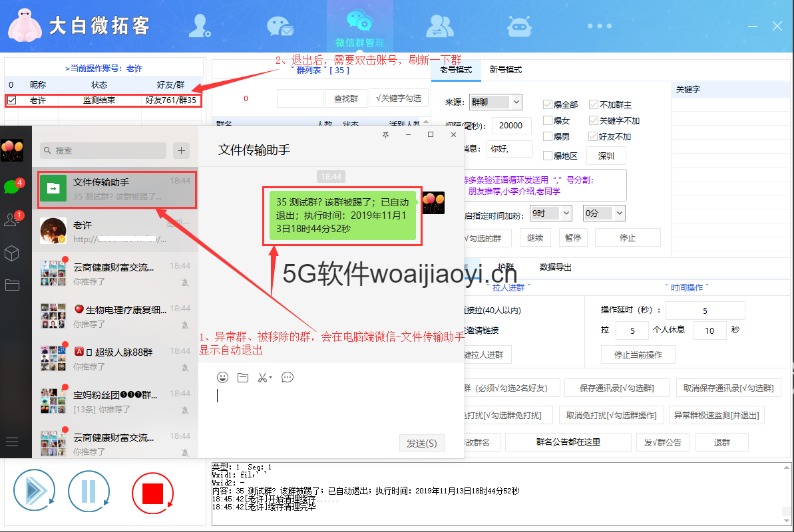The image size is (794, 532).
Task: Open WeChat contacts icon with badge 1
Action: pyautogui.click(x=12, y=219)
